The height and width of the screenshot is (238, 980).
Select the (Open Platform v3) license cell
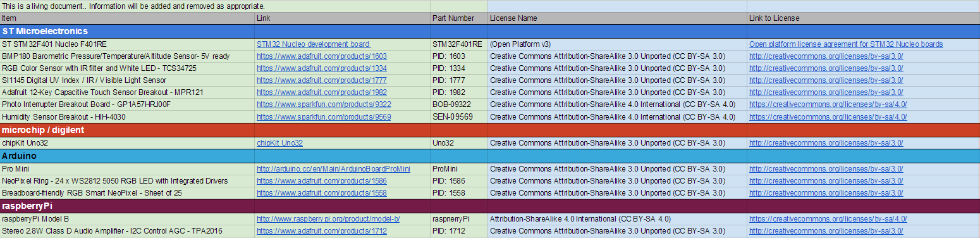(x=617, y=44)
